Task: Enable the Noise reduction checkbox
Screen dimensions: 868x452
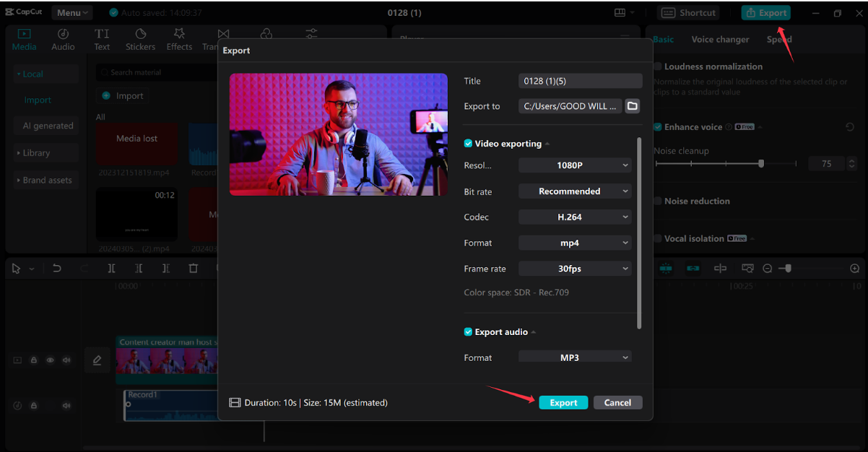Action: point(658,201)
